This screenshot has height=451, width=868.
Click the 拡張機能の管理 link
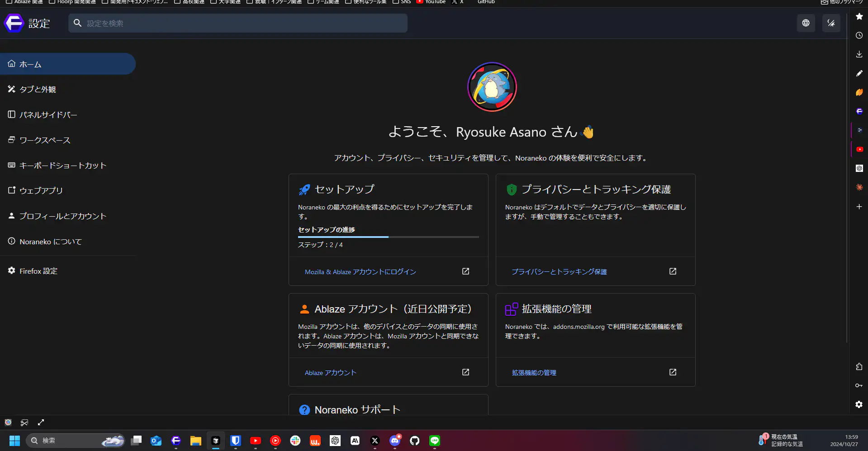tap(534, 373)
